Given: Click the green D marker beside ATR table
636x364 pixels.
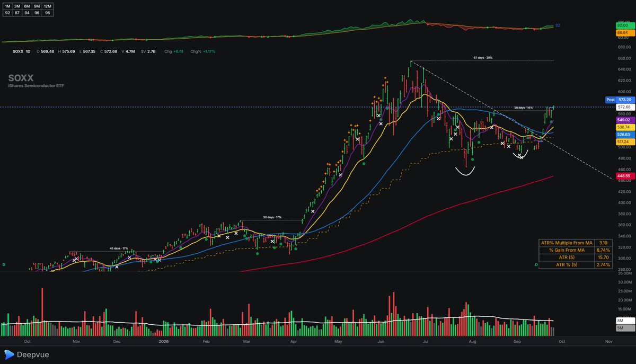Looking at the screenshot, I should click(536, 264).
